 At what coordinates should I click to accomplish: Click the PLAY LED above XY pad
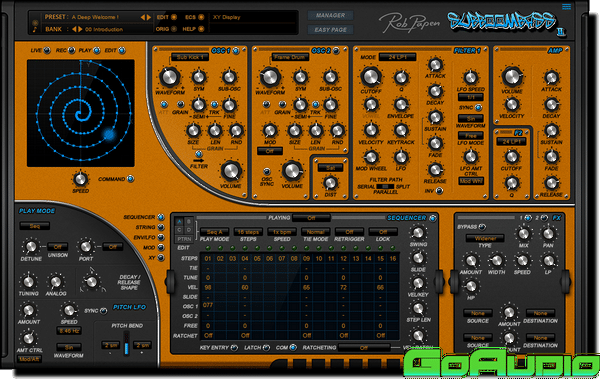97,50
